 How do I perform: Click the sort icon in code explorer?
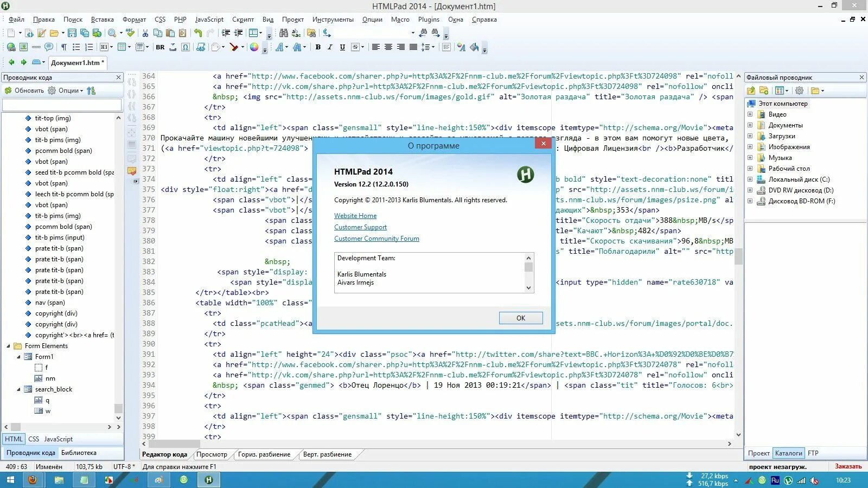(91, 91)
